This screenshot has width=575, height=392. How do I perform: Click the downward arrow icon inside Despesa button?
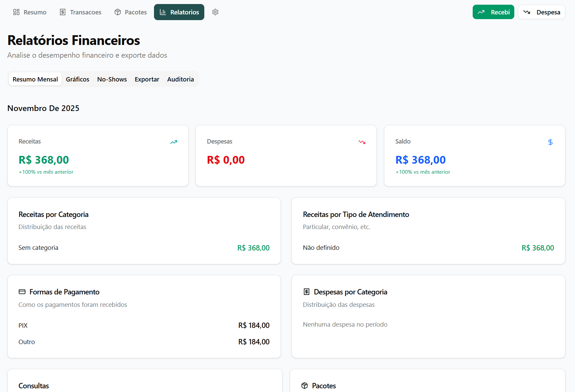[527, 12]
